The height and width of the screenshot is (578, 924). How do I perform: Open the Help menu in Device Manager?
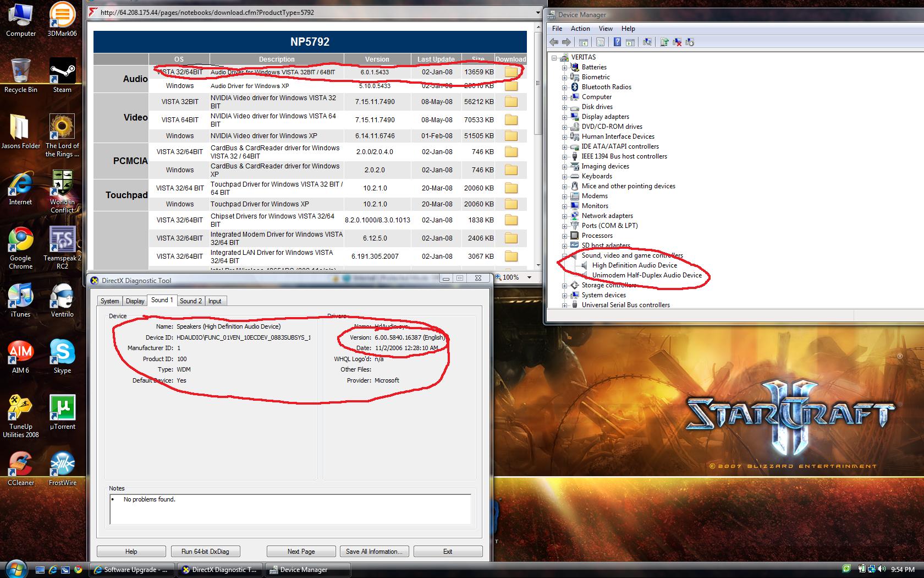(x=628, y=29)
